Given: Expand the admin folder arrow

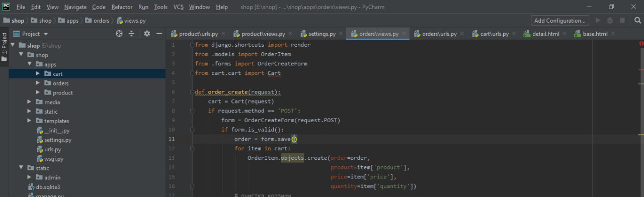Looking at the screenshot, I should [30, 177].
